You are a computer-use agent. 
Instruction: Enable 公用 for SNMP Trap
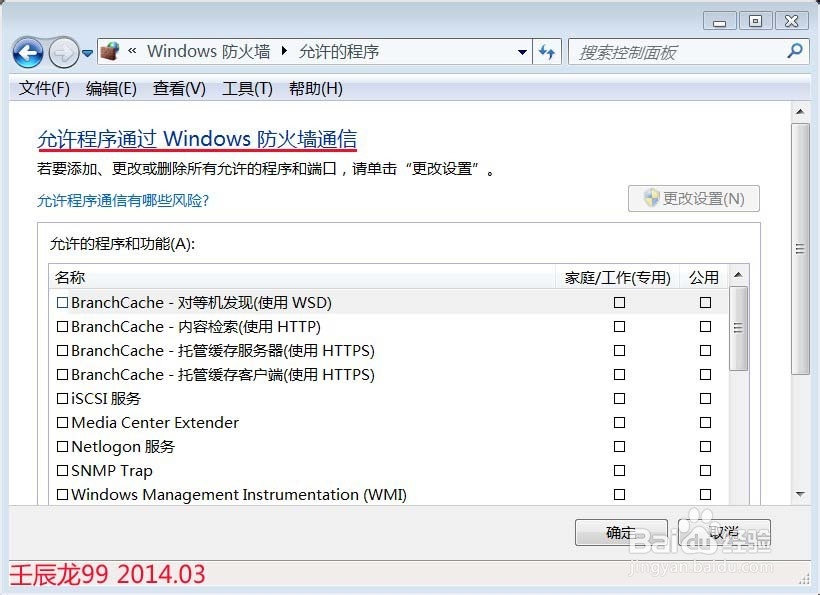coord(705,471)
